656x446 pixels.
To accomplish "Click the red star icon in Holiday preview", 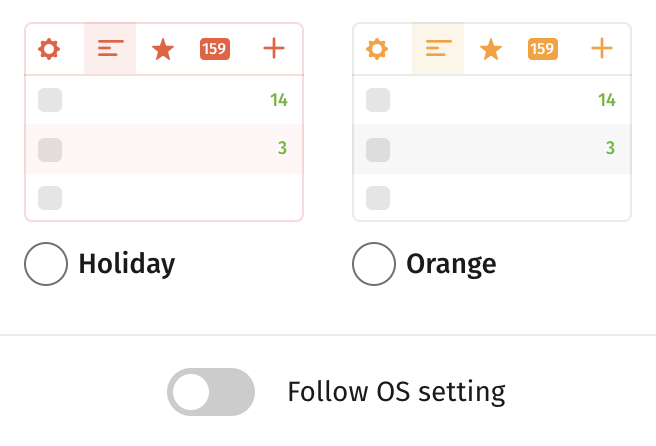I will pyautogui.click(x=163, y=49).
